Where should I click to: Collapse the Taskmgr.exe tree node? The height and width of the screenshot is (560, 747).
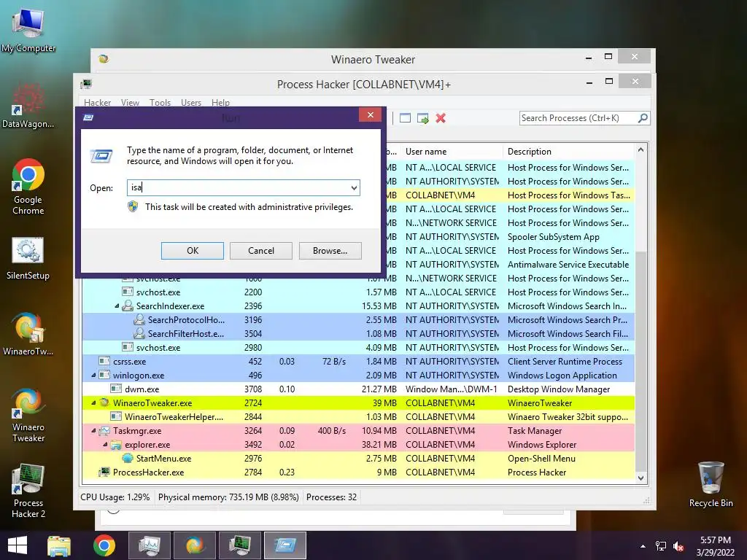pos(93,430)
